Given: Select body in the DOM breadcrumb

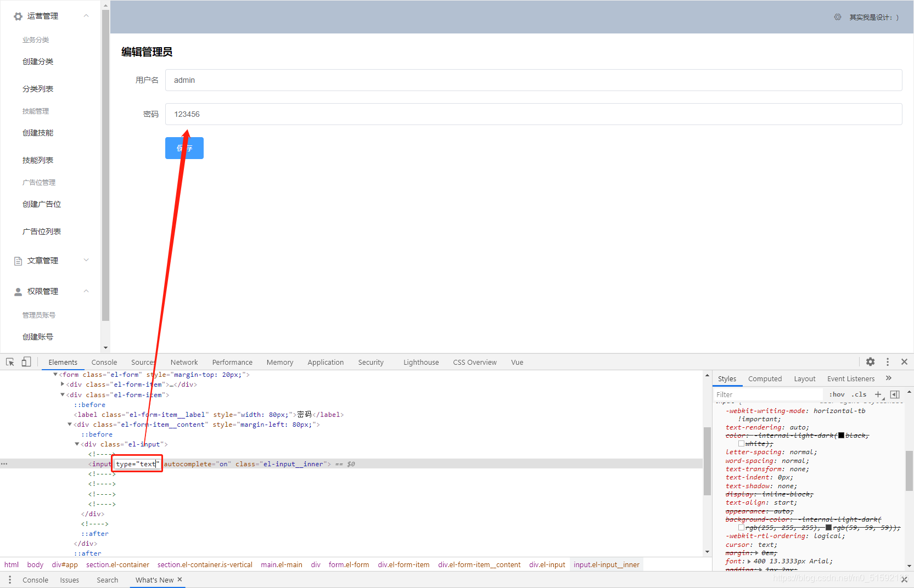Looking at the screenshot, I should (35, 564).
